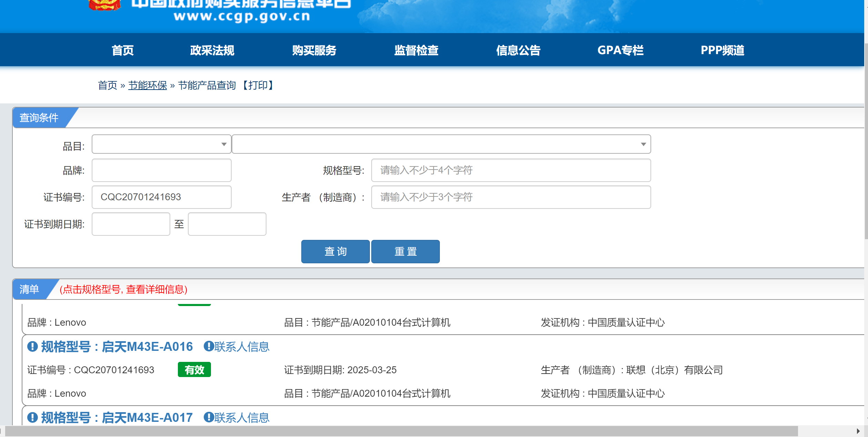This screenshot has height=437, width=868.
Task: Click the national emblem logo in header
Action: (x=105, y=5)
